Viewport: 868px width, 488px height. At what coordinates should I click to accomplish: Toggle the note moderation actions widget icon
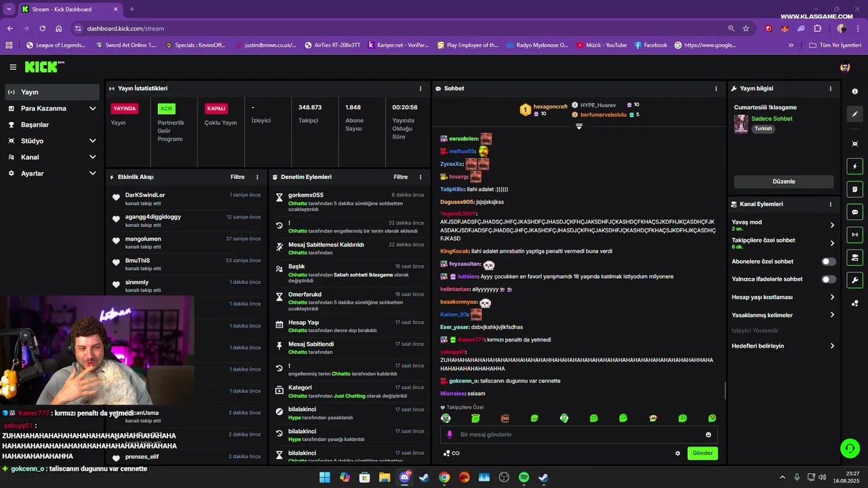coord(854,189)
